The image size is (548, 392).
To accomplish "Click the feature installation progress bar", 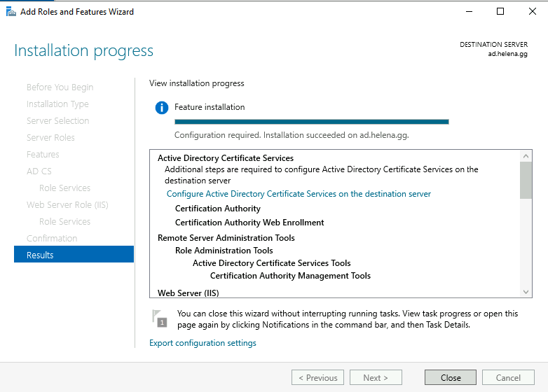I will click(x=311, y=122).
